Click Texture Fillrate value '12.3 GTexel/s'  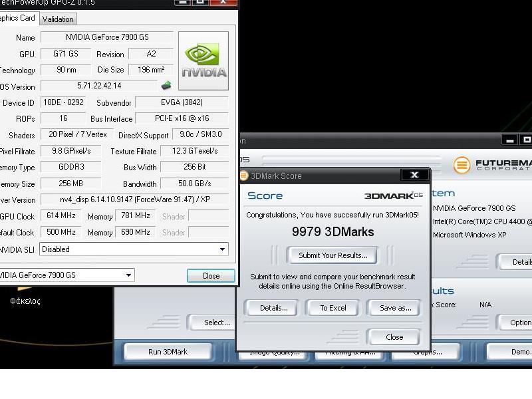pos(195,151)
